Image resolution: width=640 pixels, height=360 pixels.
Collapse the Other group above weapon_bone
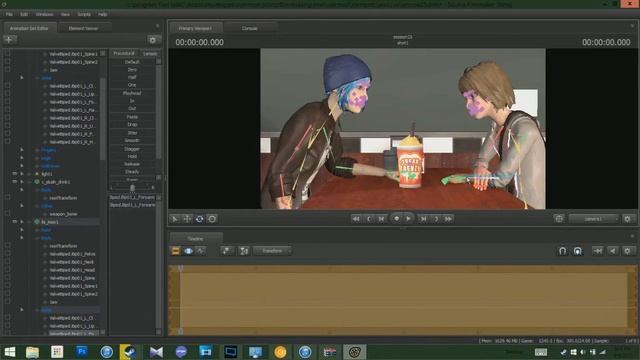pyautogui.click(x=22, y=206)
